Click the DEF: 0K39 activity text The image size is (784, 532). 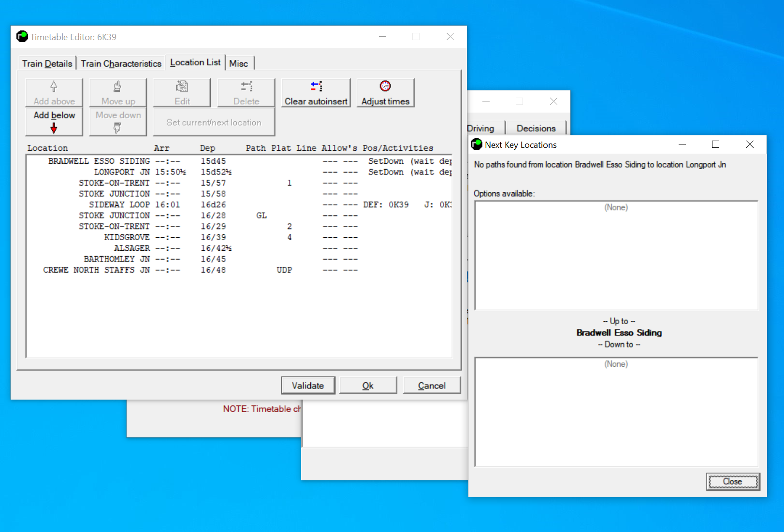tap(386, 204)
